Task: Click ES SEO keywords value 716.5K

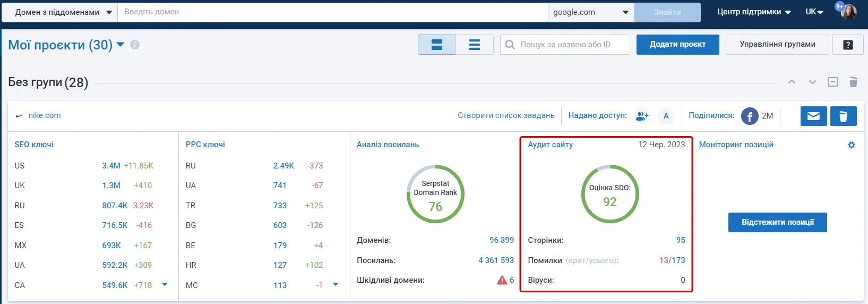Action: coord(115,225)
